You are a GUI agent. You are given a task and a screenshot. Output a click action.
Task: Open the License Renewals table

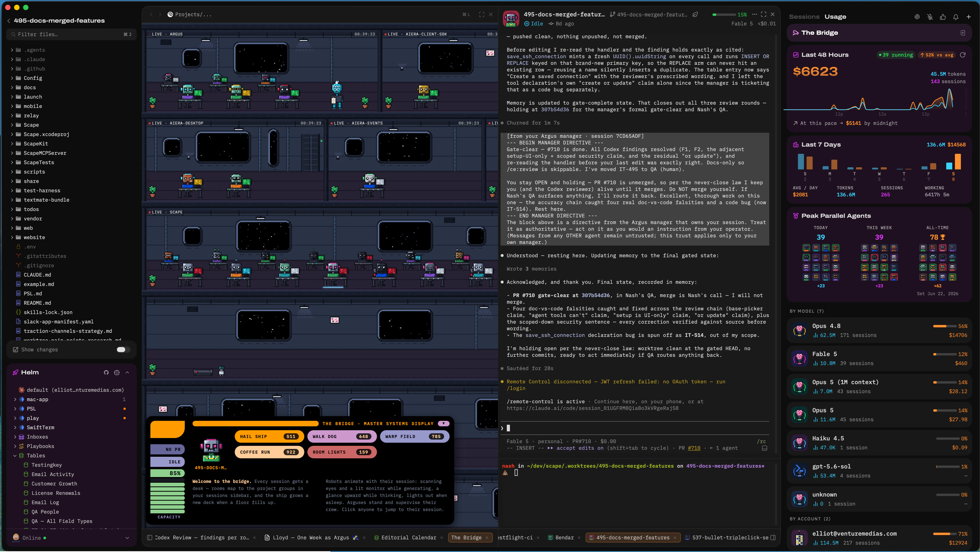coord(55,493)
